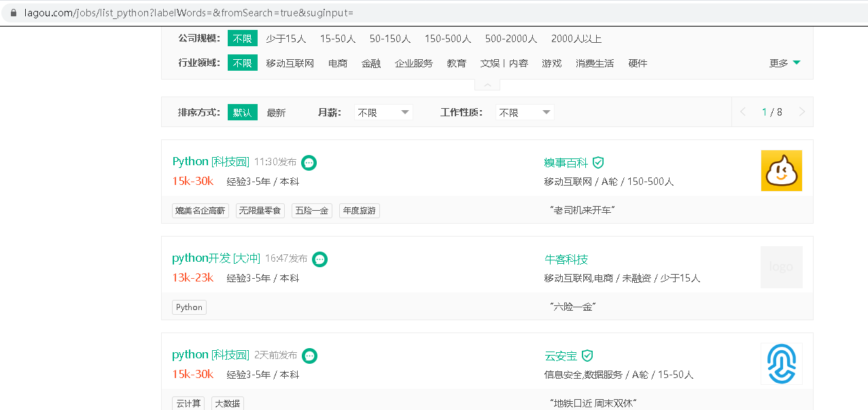
Task: Open the 工作性质 dropdown
Action: coord(525,112)
